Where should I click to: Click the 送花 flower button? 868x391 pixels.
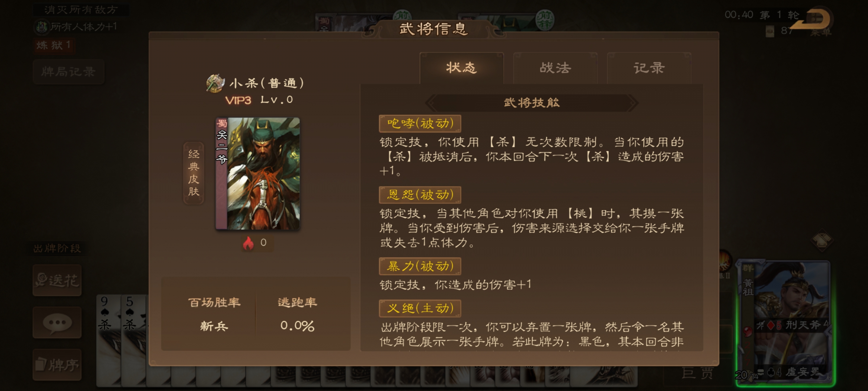coord(57,280)
